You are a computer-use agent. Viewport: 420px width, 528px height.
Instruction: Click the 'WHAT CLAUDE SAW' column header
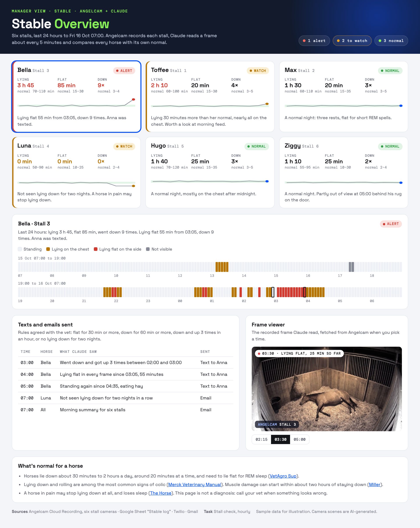pyautogui.click(x=78, y=352)
